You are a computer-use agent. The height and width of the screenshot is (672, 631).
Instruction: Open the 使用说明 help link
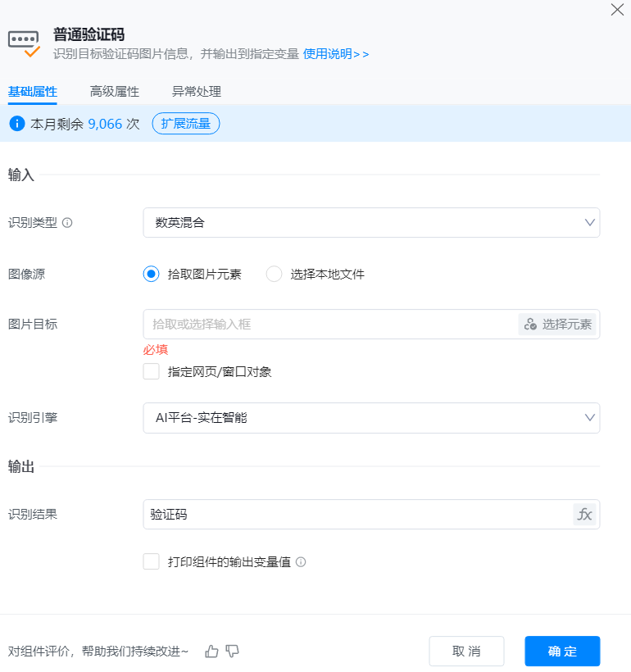pos(336,54)
